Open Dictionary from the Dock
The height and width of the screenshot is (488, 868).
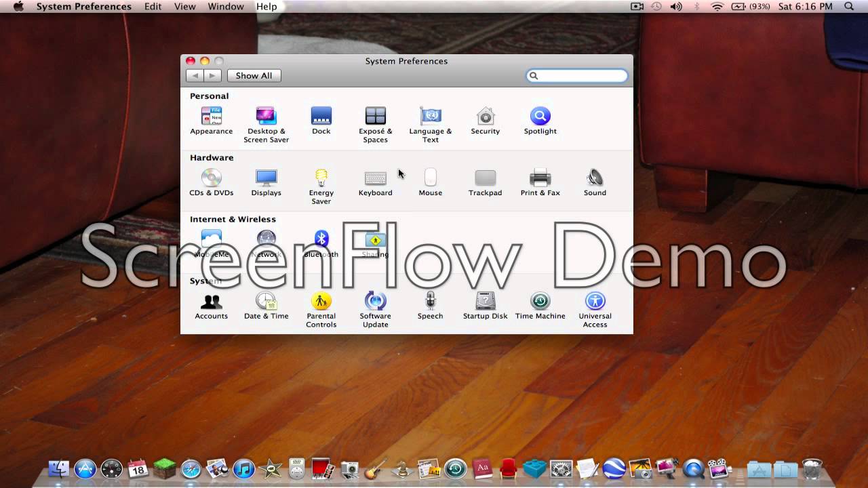[x=482, y=468]
